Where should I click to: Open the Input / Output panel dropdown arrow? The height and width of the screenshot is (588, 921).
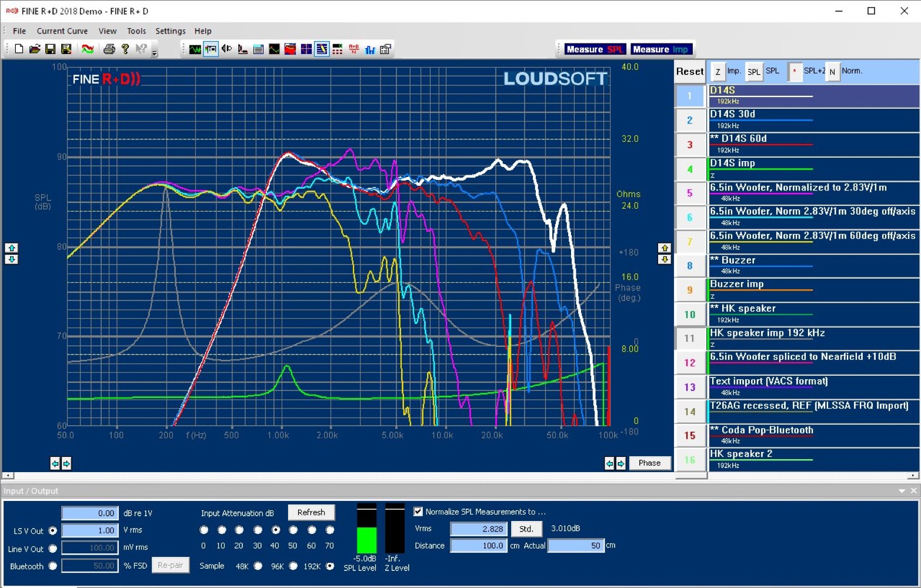click(902, 491)
